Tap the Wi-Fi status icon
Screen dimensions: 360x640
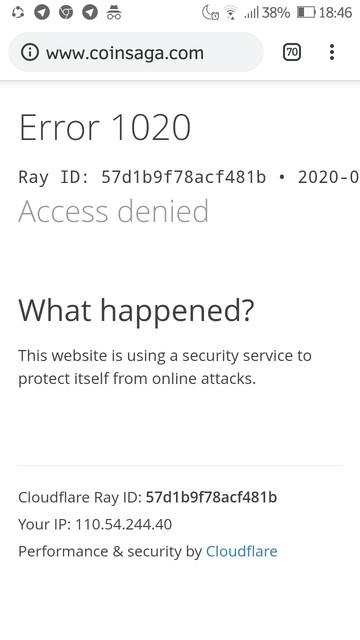coord(231,13)
